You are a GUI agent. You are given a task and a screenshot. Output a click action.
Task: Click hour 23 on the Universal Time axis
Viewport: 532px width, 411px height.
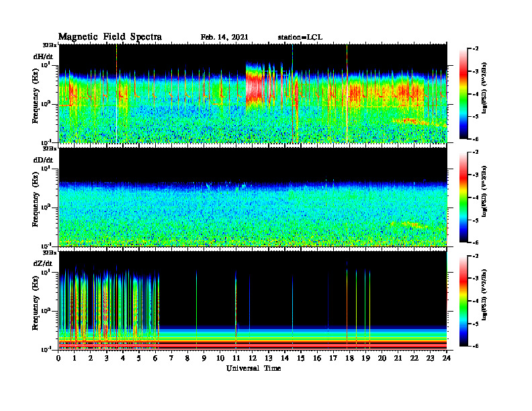431,358
